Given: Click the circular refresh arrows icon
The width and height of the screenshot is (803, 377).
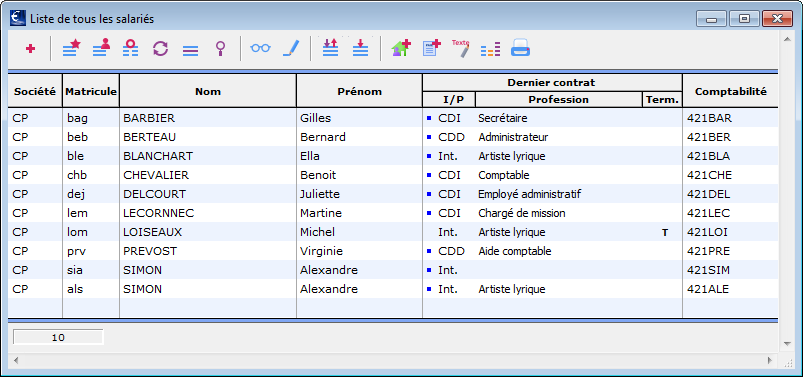Looking at the screenshot, I should (x=160, y=49).
